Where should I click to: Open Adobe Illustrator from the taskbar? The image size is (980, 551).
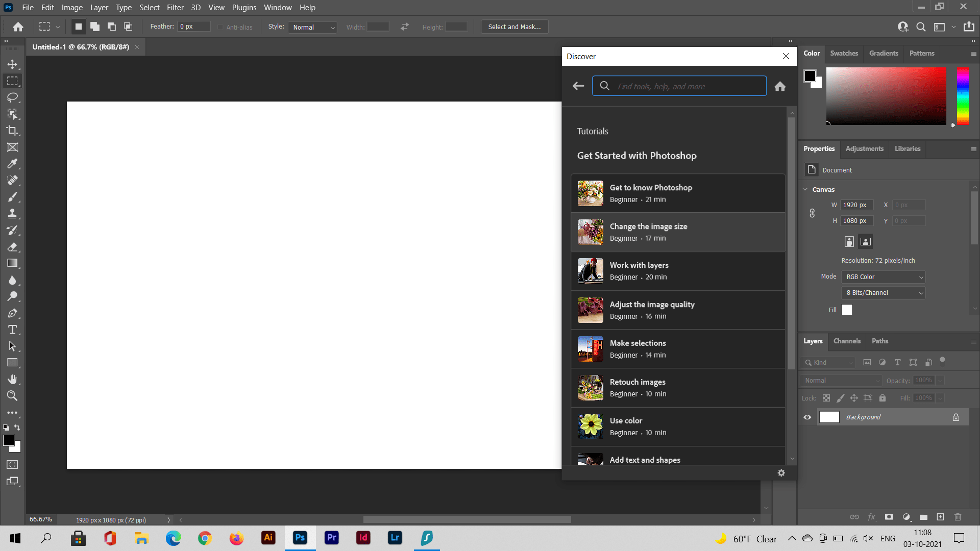(268, 538)
